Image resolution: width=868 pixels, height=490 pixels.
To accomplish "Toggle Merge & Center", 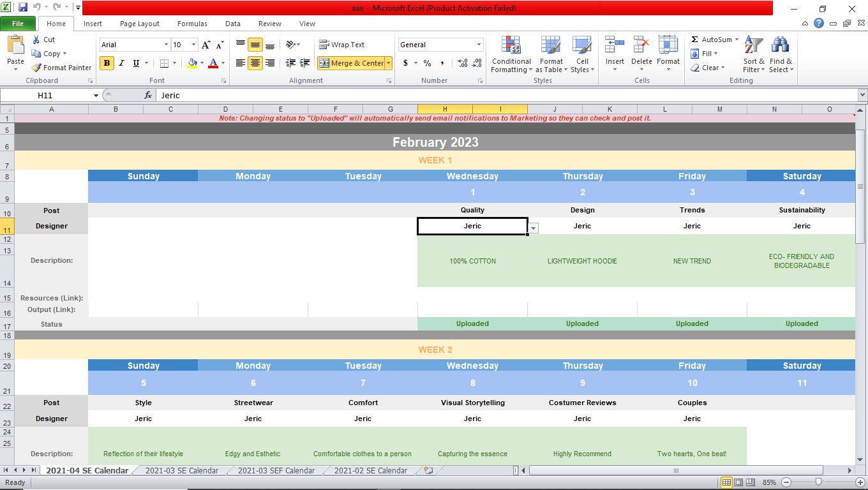I will [x=352, y=63].
